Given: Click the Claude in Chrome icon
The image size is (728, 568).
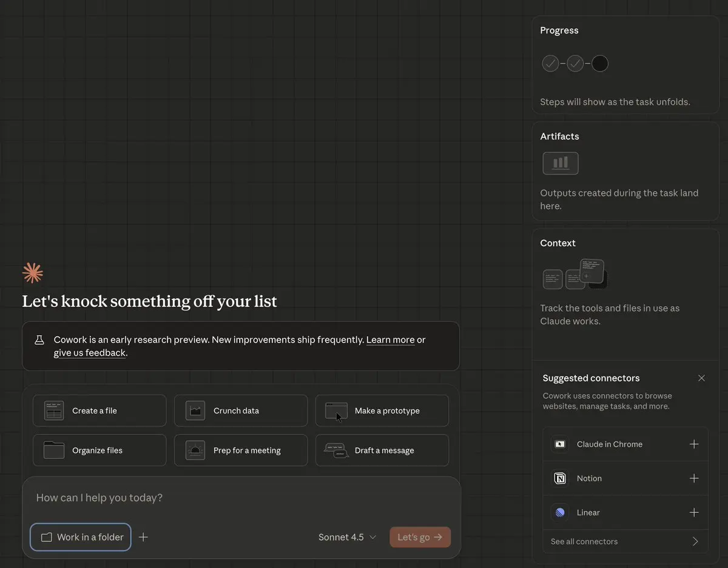Looking at the screenshot, I should point(560,444).
